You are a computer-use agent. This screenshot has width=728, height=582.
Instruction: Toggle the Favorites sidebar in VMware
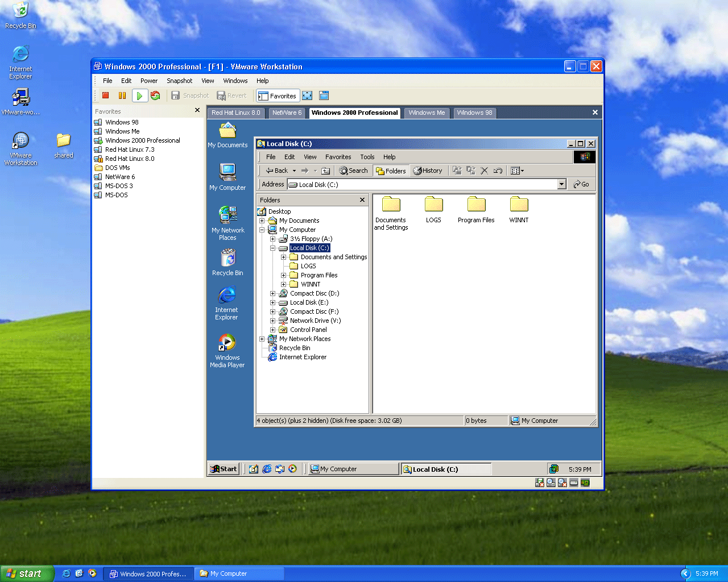point(278,95)
